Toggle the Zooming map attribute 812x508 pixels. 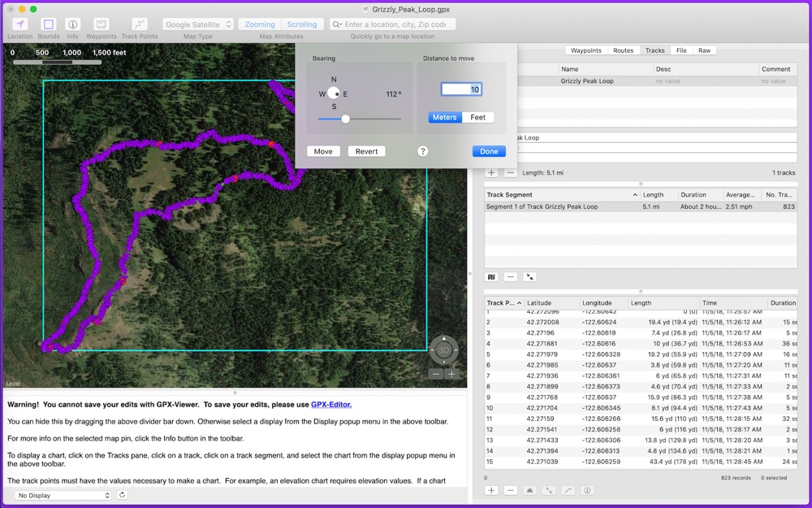(x=261, y=24)
